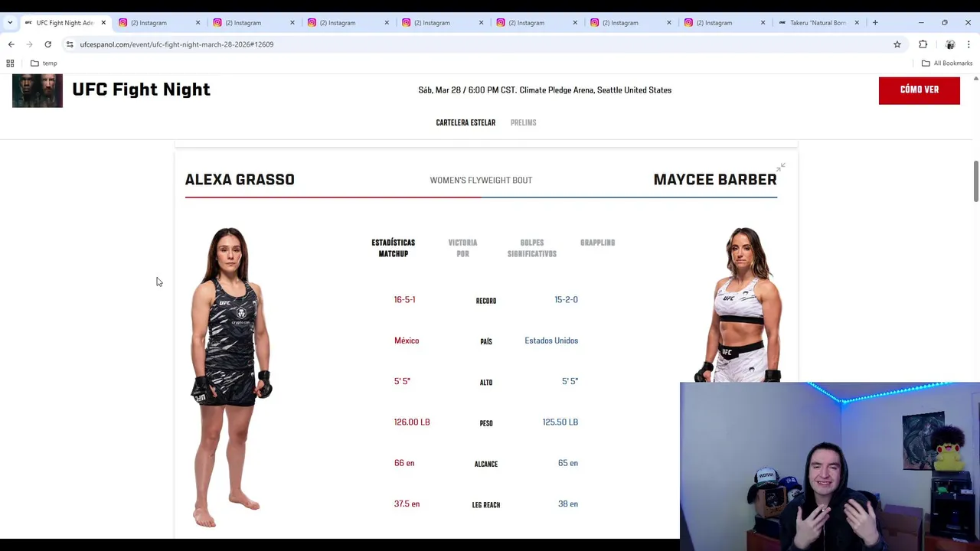Open the Chrome profile avatar
The width and height of the screenshot is (980, 551).
(950, 44)
